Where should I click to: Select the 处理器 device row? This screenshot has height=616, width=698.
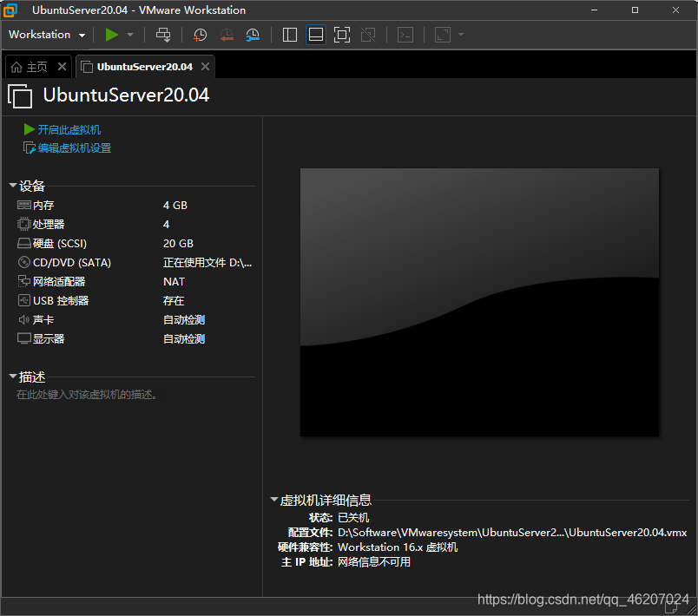[x=135, y=224]
